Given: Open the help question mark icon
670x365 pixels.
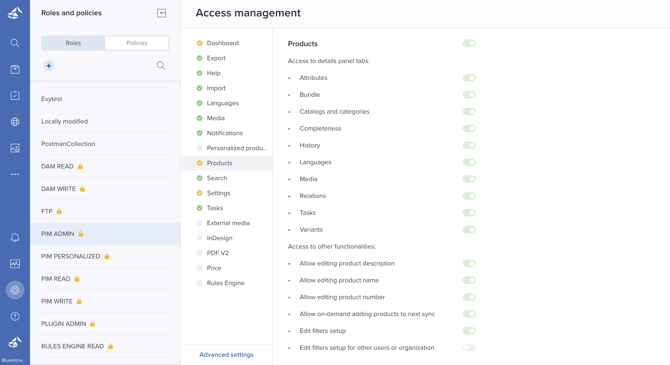Looking at the screenshot, I should [x=15, y=316].
